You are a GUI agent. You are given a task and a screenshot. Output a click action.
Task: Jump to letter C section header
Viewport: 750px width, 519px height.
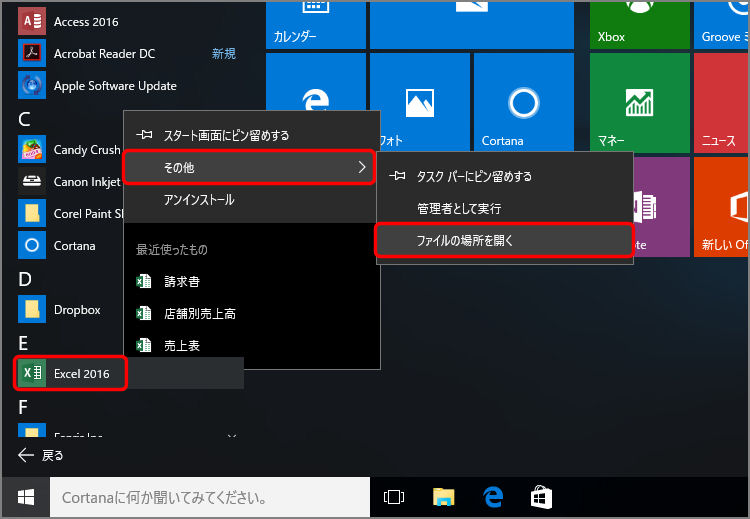[x=24, y=119]
